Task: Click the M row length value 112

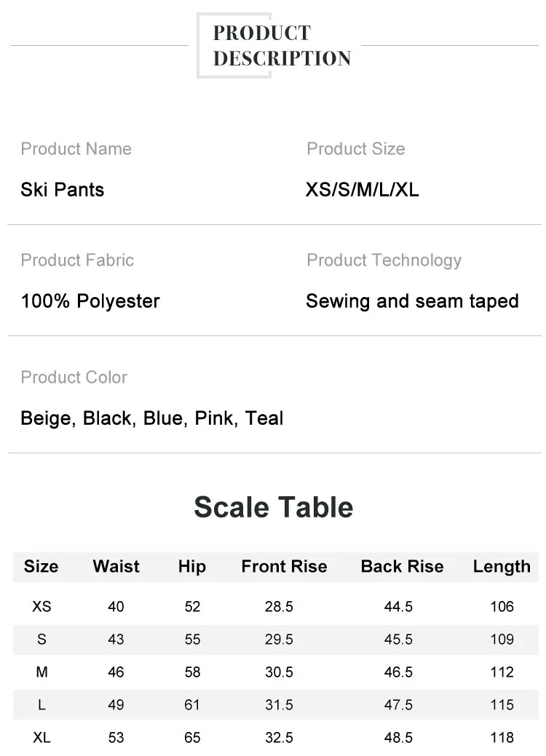Action: (x=502, y=672)
